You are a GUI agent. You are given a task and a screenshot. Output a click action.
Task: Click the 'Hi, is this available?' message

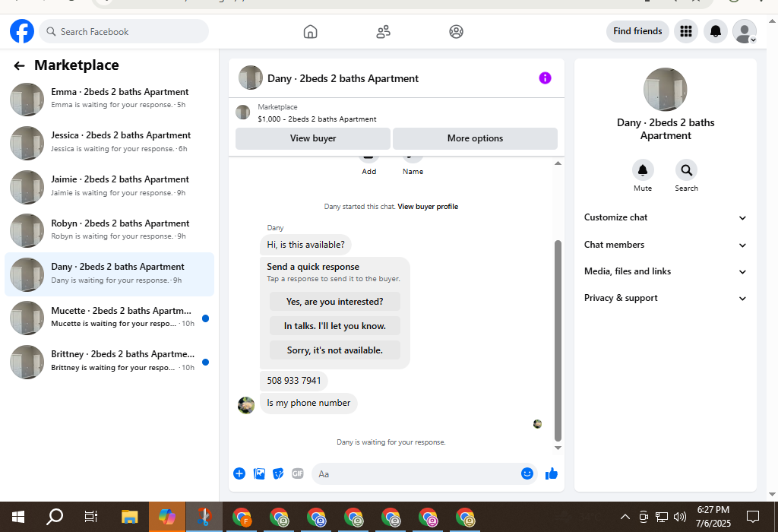tap(305, 245)
